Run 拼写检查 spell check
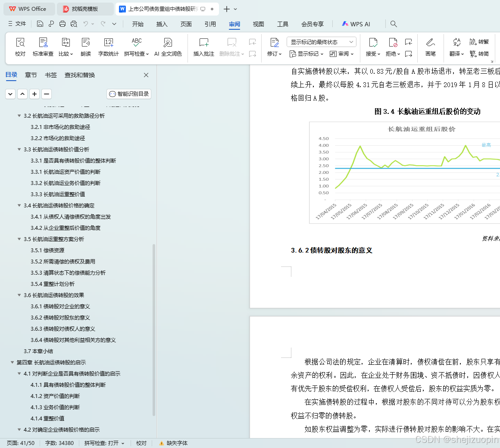500x448 pixels. coord(137,47)
